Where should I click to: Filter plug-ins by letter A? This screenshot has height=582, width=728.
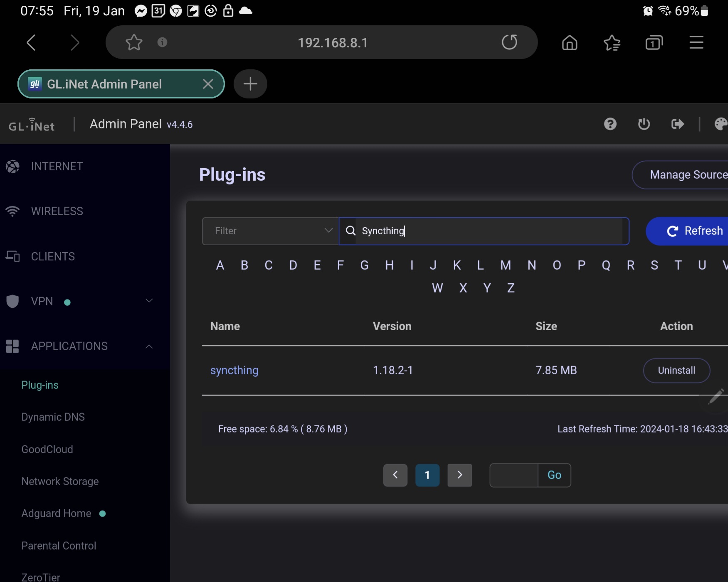tap(220, 265)
